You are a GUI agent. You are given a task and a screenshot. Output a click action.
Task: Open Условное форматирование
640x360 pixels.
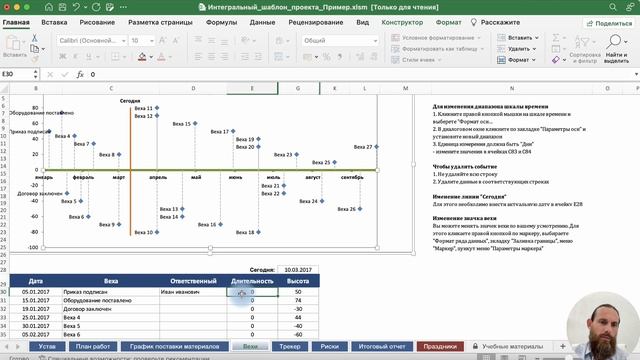[x=436, y=38]
